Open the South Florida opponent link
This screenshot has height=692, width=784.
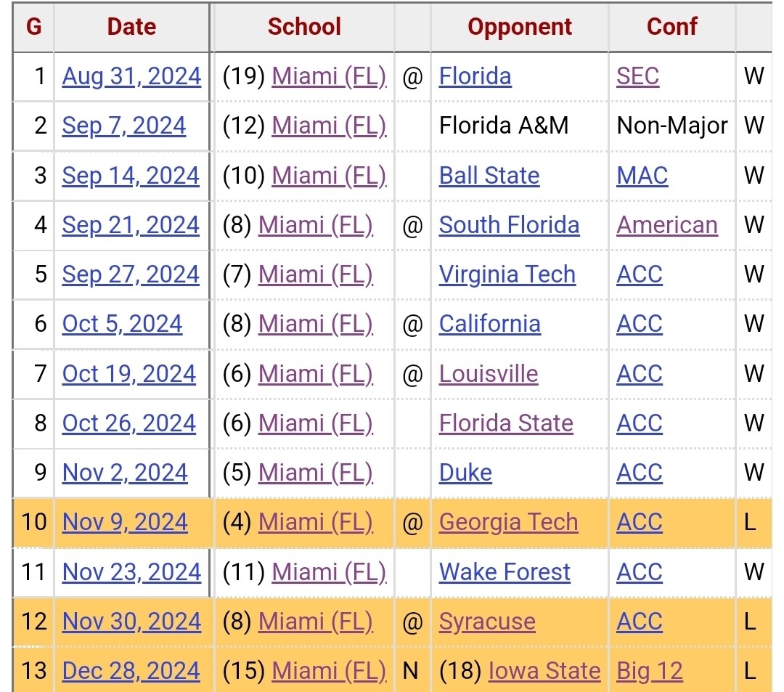509,225
